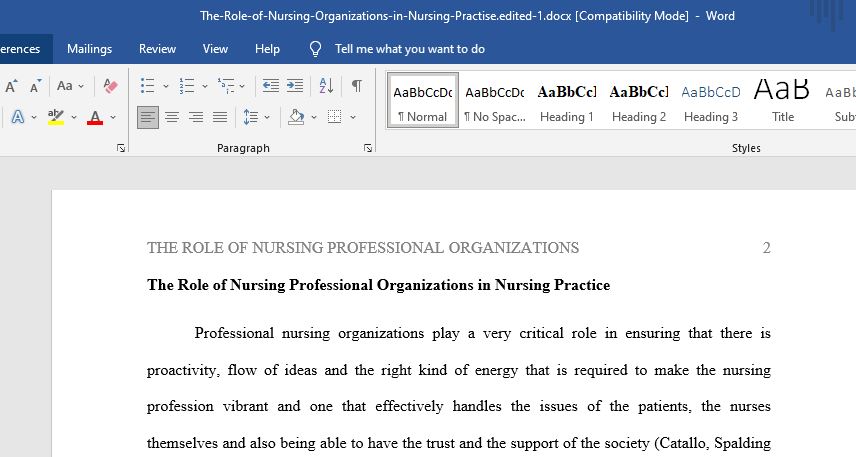856x457 pixels.
Task: Open Text Effects dropdown arrow
Action: pos(34,117)
